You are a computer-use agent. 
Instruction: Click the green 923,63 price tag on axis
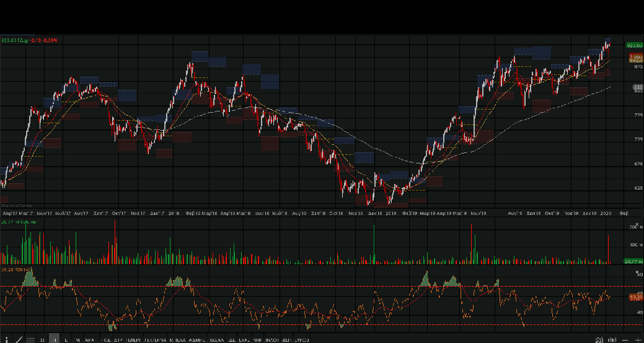pos(633,45)
